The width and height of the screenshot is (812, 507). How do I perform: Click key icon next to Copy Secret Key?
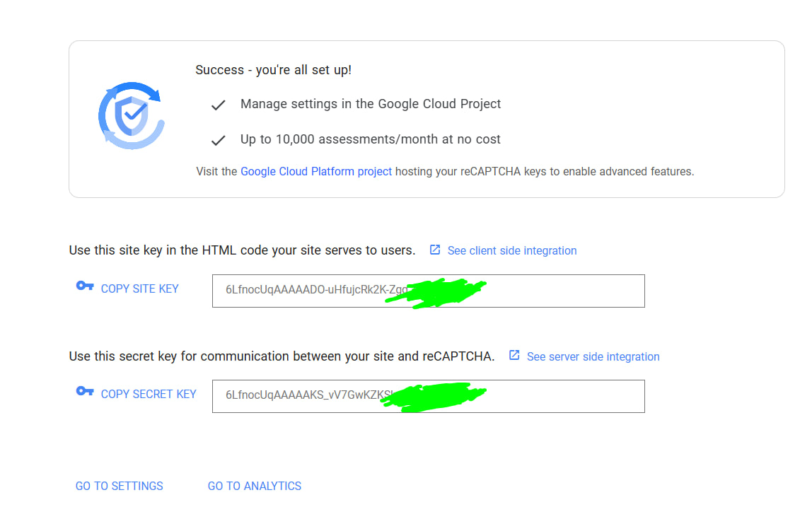85,392
